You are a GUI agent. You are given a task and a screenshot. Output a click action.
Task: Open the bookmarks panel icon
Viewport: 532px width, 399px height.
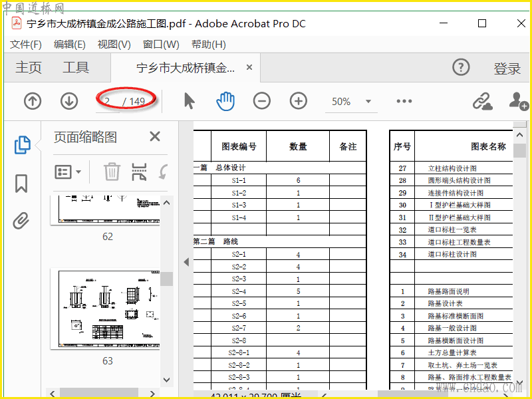pyautogui.click(x=21, y=184)
